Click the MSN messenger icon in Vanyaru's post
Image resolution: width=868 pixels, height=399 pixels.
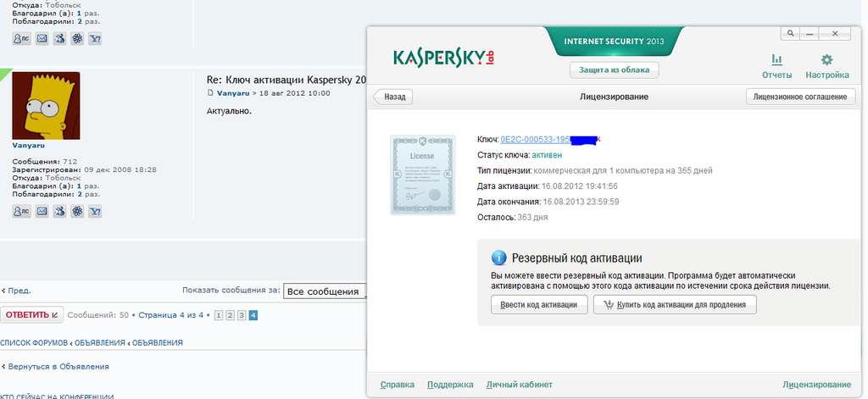click(60, 211)
